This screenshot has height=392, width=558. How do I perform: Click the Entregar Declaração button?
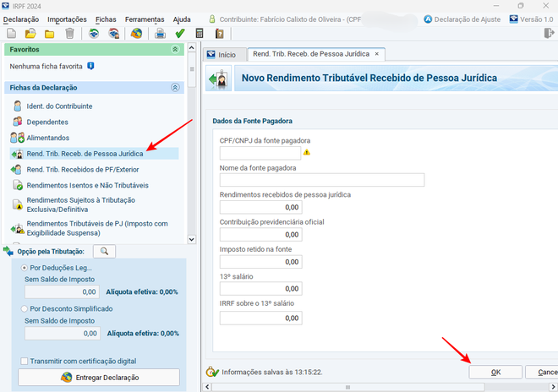[99, 378]
